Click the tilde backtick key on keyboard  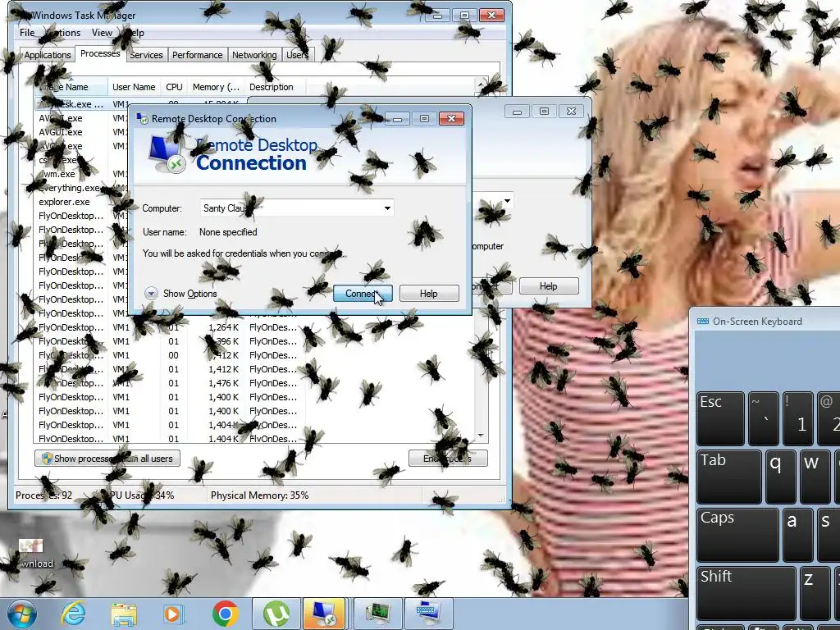point(764,418)
